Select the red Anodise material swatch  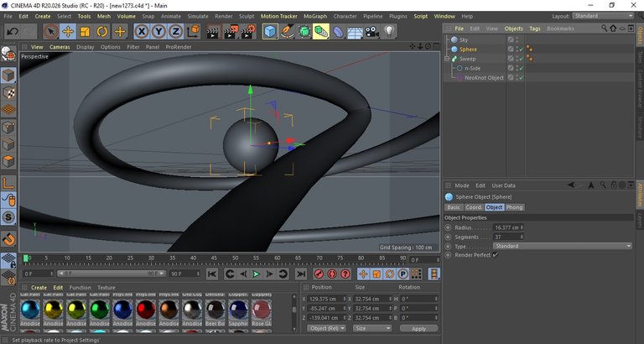click(146, 310)
